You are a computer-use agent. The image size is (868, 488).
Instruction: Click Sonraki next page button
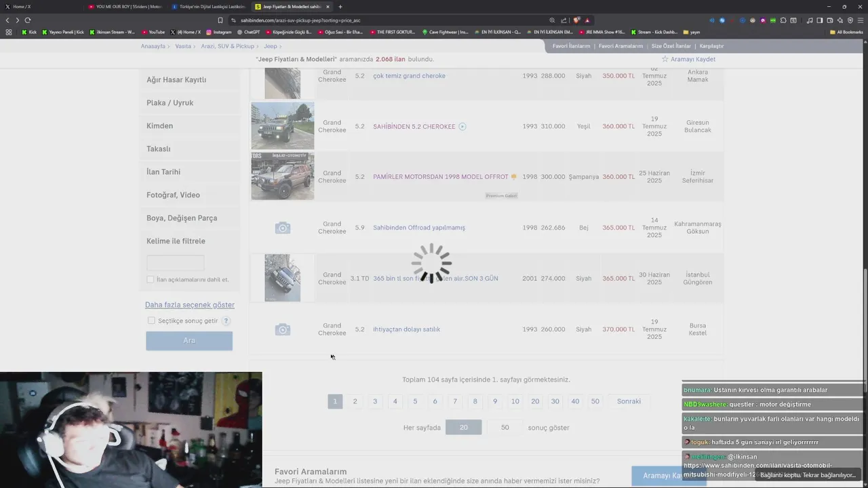[x=629, y=401]
